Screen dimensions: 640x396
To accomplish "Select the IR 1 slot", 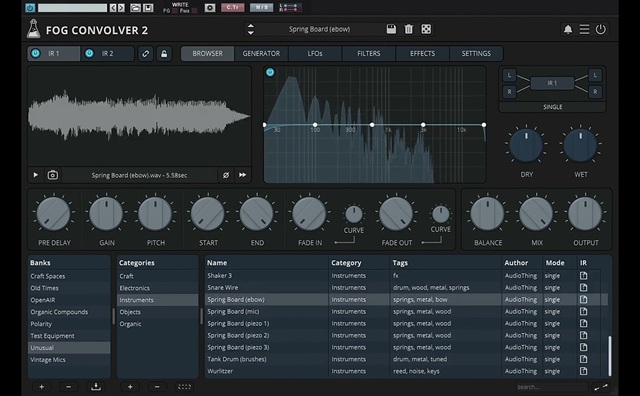I will pos(54,53).
